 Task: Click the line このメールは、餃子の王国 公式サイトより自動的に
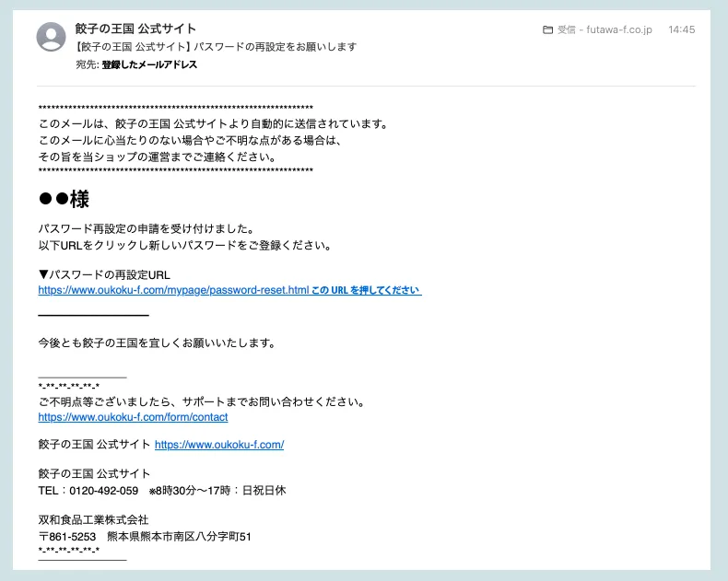point(213,124)
